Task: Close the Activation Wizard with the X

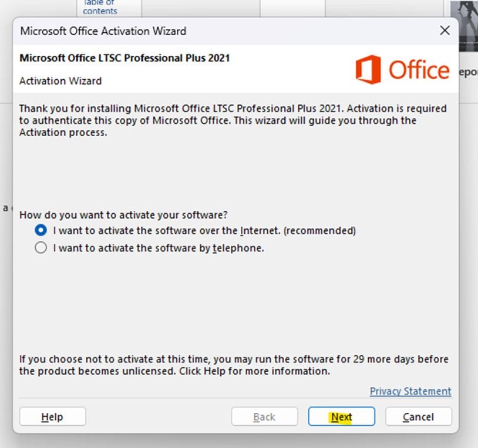Action: [445, 31]
